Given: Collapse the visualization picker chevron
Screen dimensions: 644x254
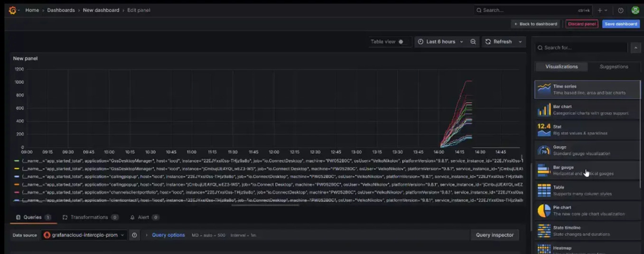Looking at the screenshot, I should (x=635, y=47).
